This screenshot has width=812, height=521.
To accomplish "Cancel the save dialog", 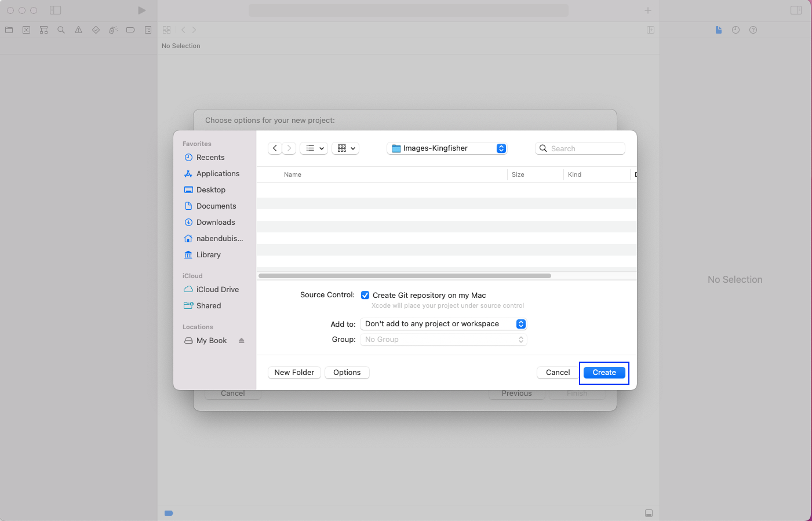I will click(x=558, y=373).
